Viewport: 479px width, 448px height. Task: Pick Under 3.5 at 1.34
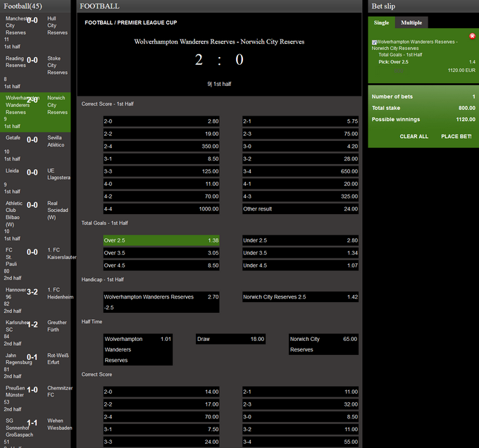300,253
